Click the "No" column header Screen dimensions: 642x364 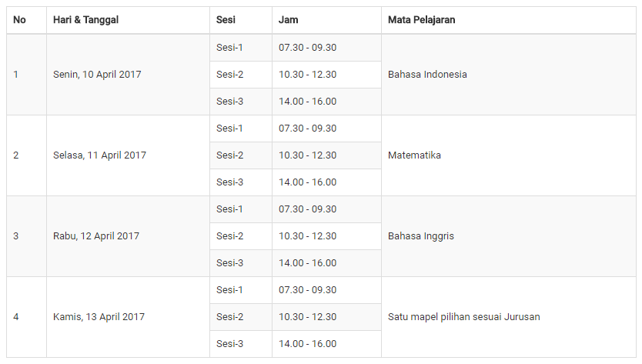pyautogui.click(x=27, y=20)
